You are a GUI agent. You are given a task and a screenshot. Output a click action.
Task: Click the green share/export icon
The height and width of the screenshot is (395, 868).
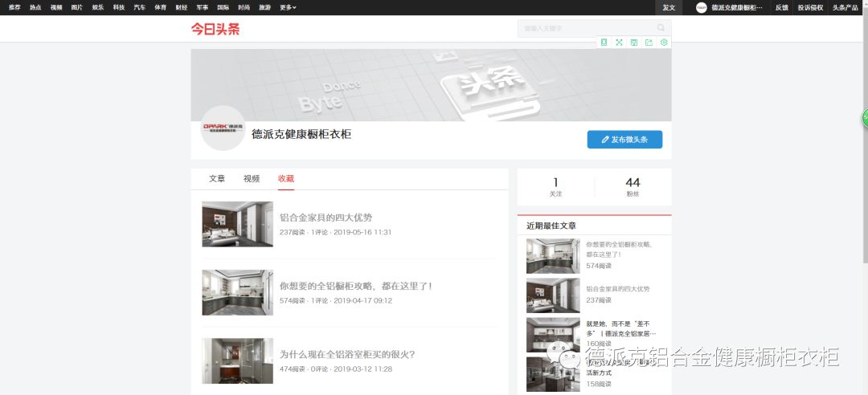[649, 43]
